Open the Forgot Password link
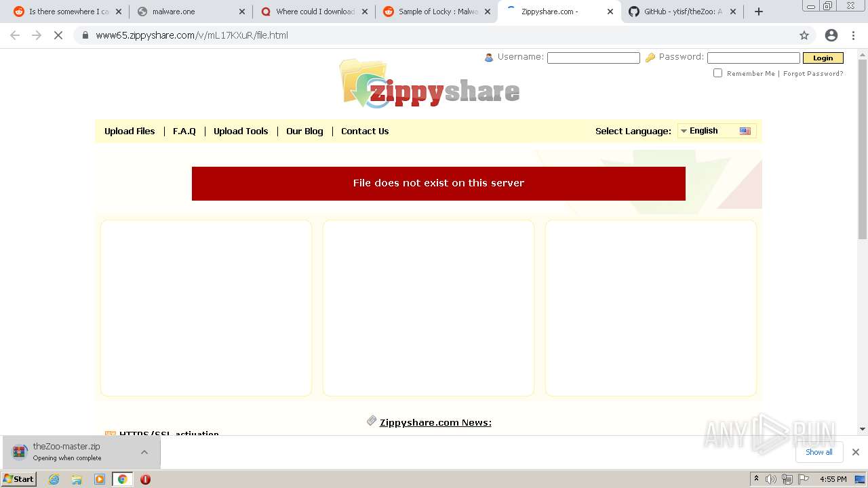868x488 pixels. (x=813, y=74)
